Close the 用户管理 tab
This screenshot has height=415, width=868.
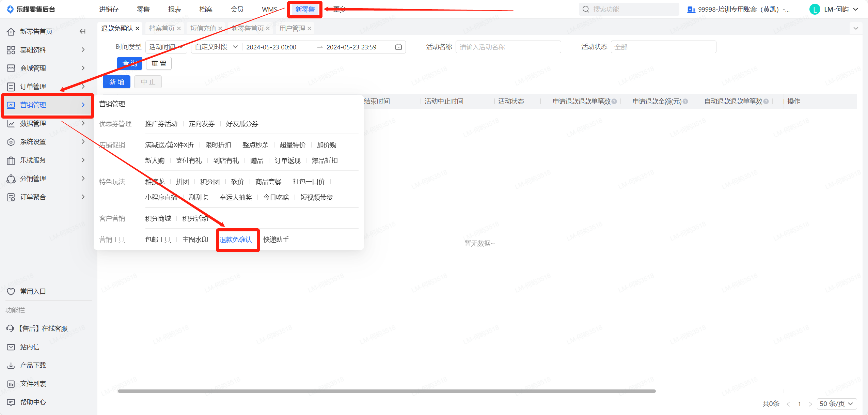pyautogui.click(x=309, y=28)
